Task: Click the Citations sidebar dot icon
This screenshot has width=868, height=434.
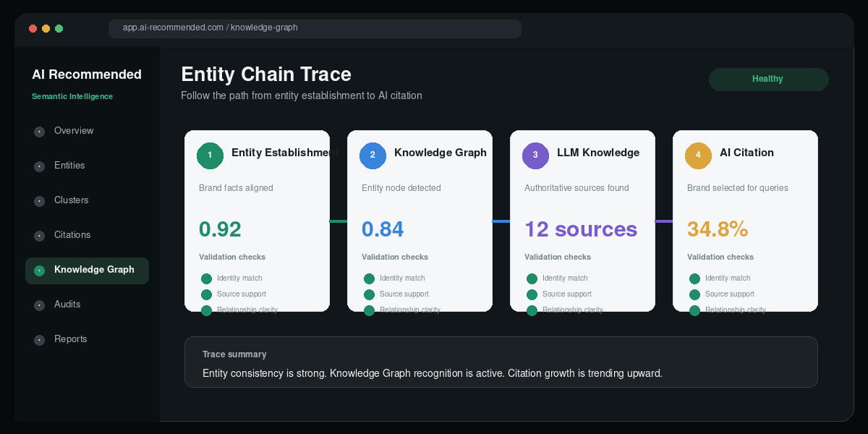Action: 39,236
